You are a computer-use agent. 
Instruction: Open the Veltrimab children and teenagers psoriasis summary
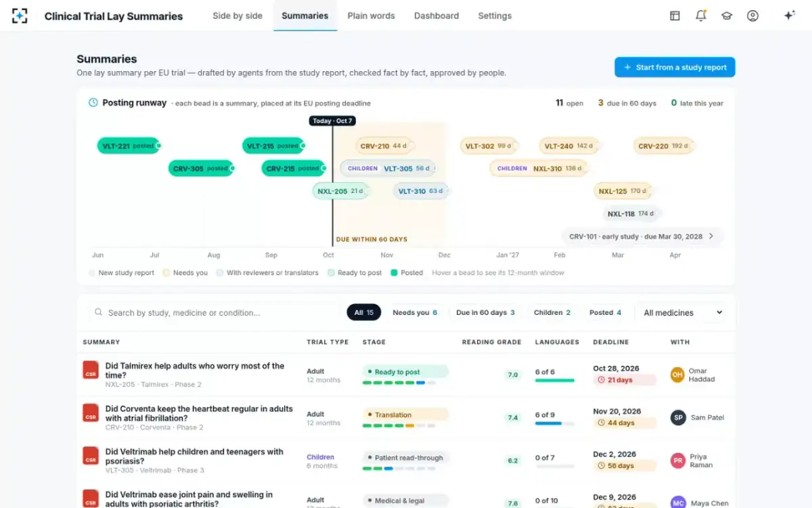pyautogui.click(x=194, y=457)
